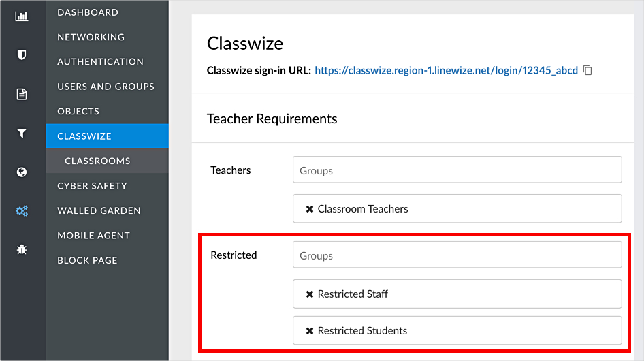Remove the Restricted Students group
The width and height of the screenshot is (644, 361).
(x=310, y=330)
